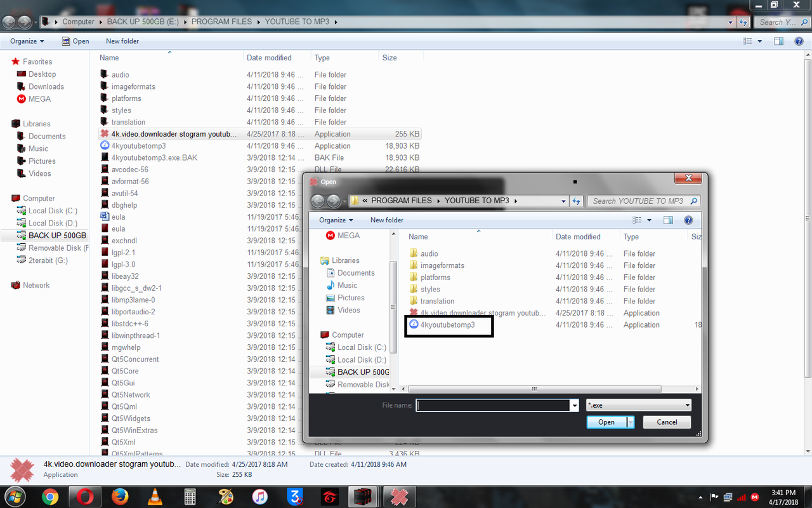The width and height of the screenshot is (812, 508).
Task: Show hidden tray icons arrow
Action: [x=702, y=497]
